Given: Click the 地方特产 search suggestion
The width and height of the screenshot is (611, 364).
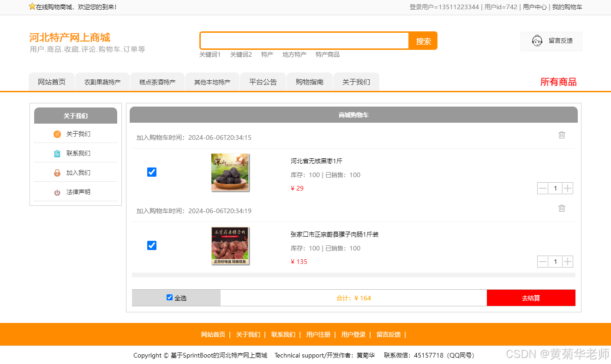Looking at the screenshot, I should coord(294,54).
